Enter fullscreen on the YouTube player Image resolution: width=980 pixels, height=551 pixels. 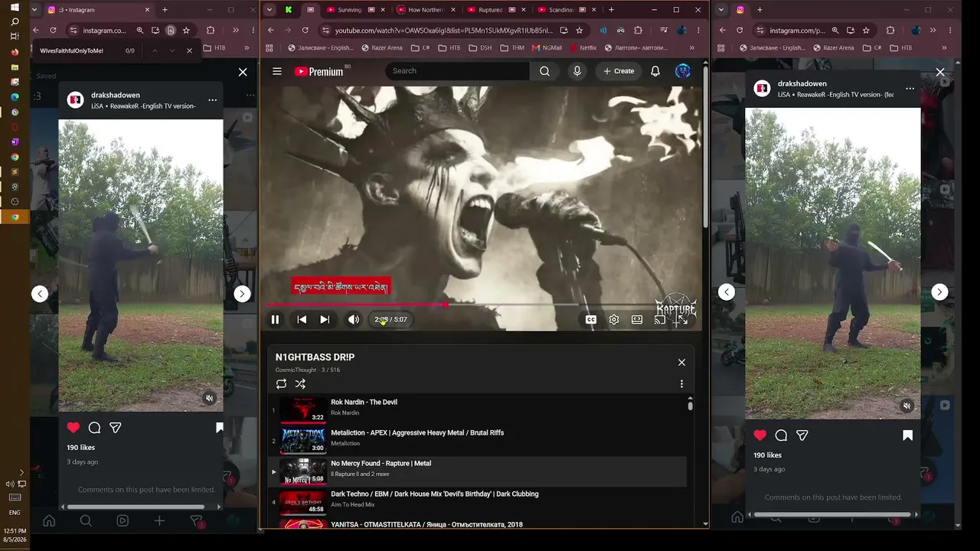click(x=681, y=320)
